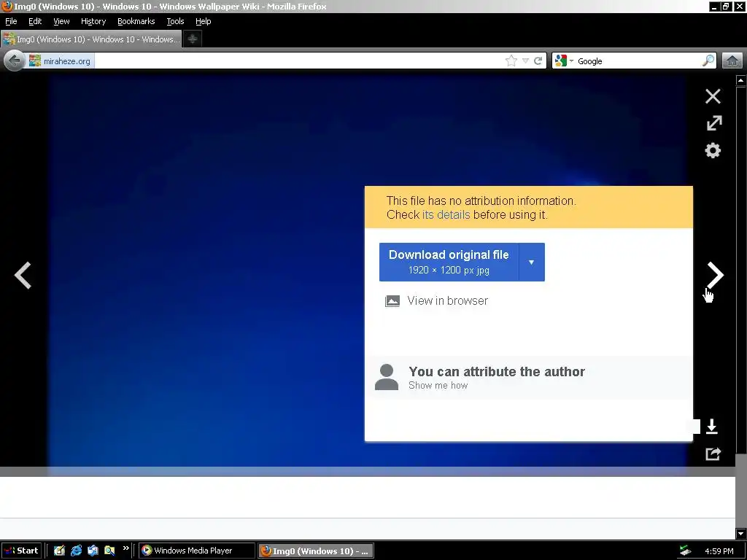
Task: Show the next image with the right chevron
Action: (715, 275)
